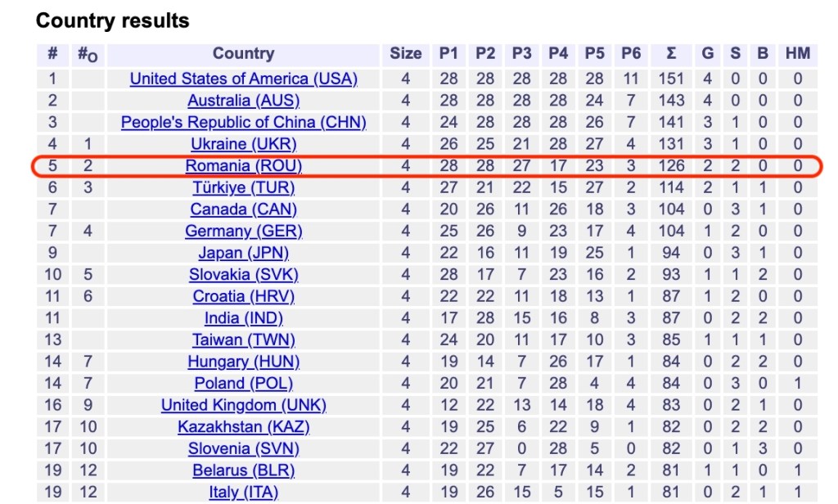Open Japan (JPN) link
Screen dimensions: 838x504
click(243, 253)
